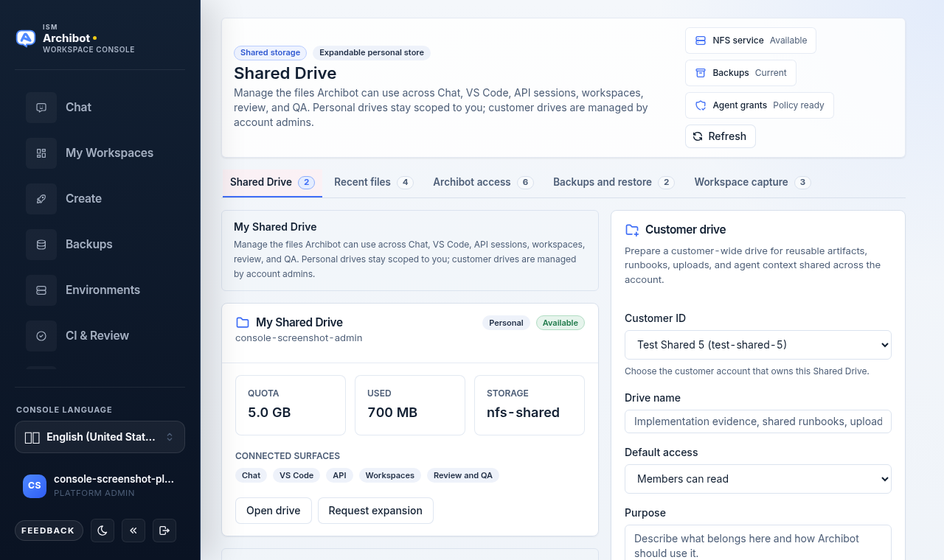
Task: Click the Archibot logo icon
Action: pyautogui.click(x=26, y=38)
